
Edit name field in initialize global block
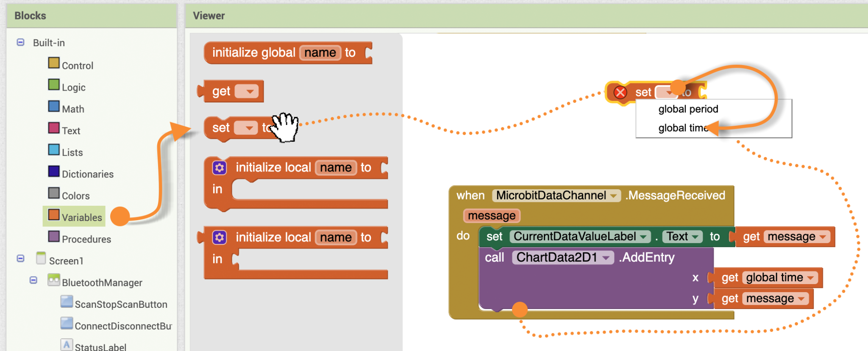[x=320, y=53]
